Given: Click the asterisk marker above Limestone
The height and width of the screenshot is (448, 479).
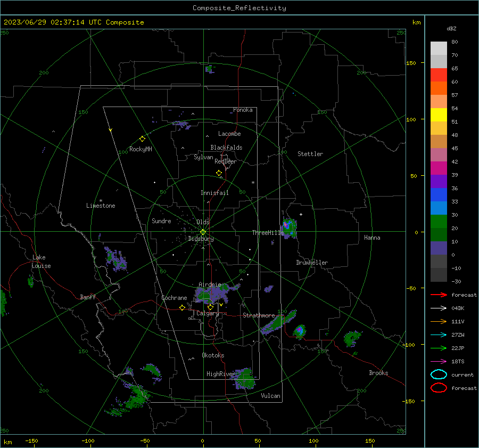Looking at the screenshot, I should point(101,201).
